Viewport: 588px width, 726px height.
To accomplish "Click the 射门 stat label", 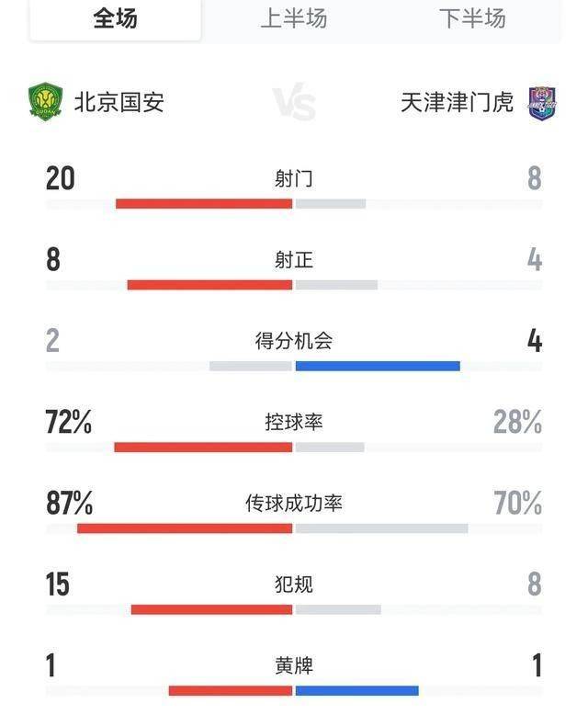I will tap(294, 178).
